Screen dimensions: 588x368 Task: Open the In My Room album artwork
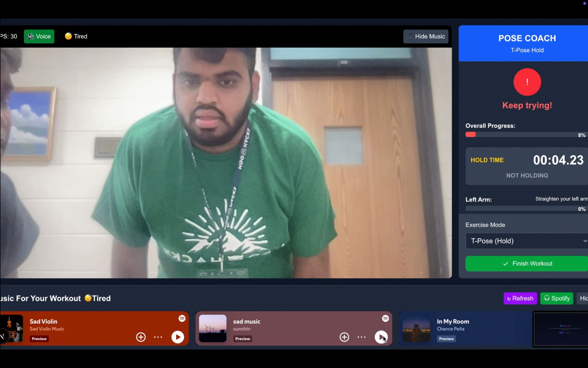(x=416, y=328)
